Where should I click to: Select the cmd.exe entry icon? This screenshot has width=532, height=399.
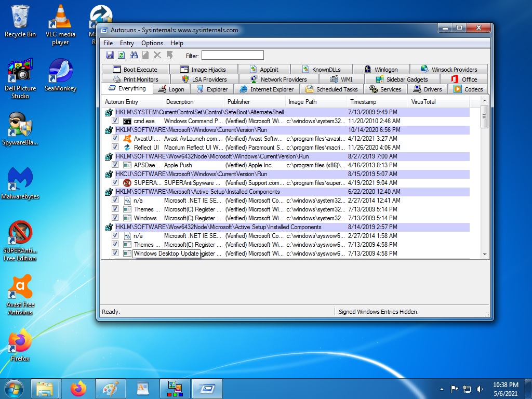[x=127, y=121]
